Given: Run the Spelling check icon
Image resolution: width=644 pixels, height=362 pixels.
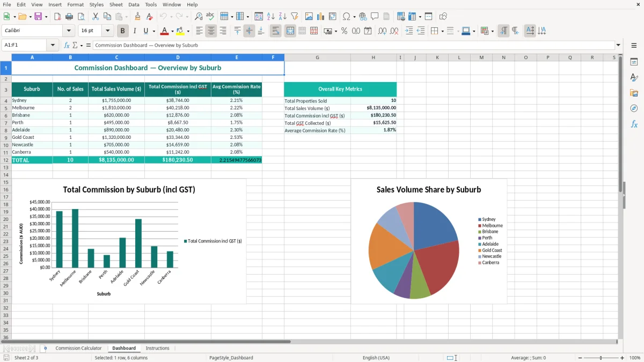Looking at the screenshot, I should pyautogui.click(x=210, y=17).
